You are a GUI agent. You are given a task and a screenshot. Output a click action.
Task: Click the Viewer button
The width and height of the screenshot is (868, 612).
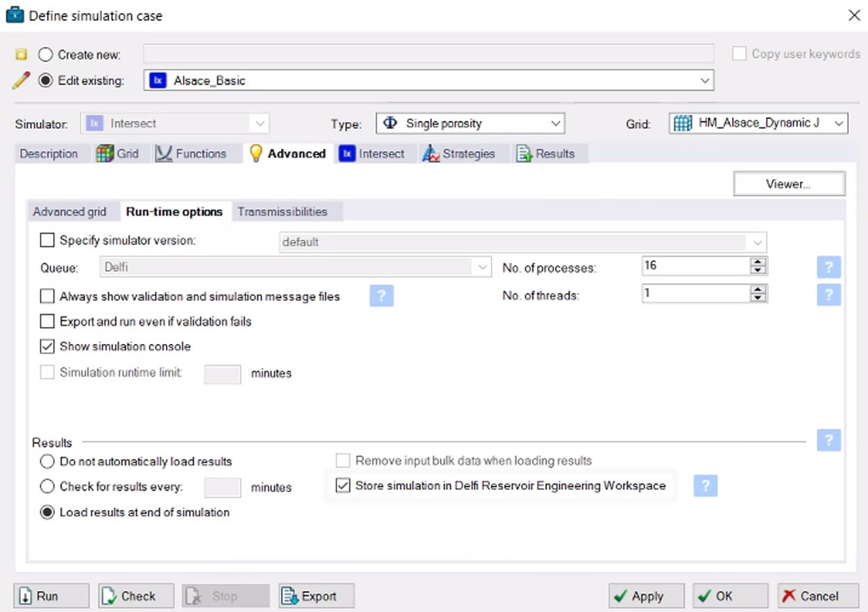pos(789,184)
